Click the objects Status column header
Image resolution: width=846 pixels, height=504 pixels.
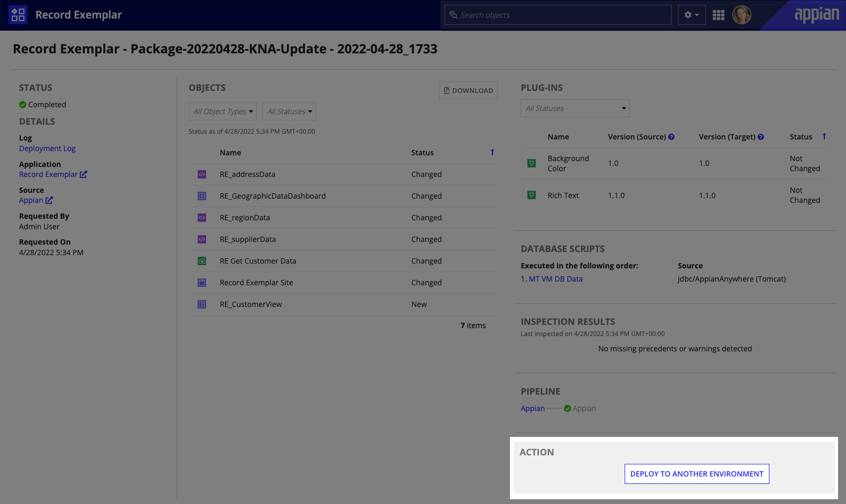[423, 153]
